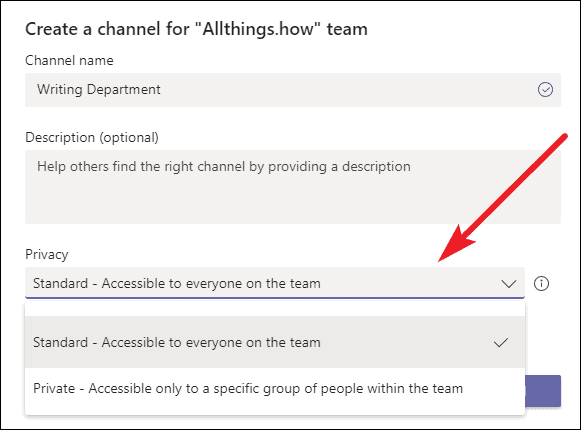
Task: Click the Privacy combo box showing Standard
Action: pyautogui.click(x=275, y=283)
